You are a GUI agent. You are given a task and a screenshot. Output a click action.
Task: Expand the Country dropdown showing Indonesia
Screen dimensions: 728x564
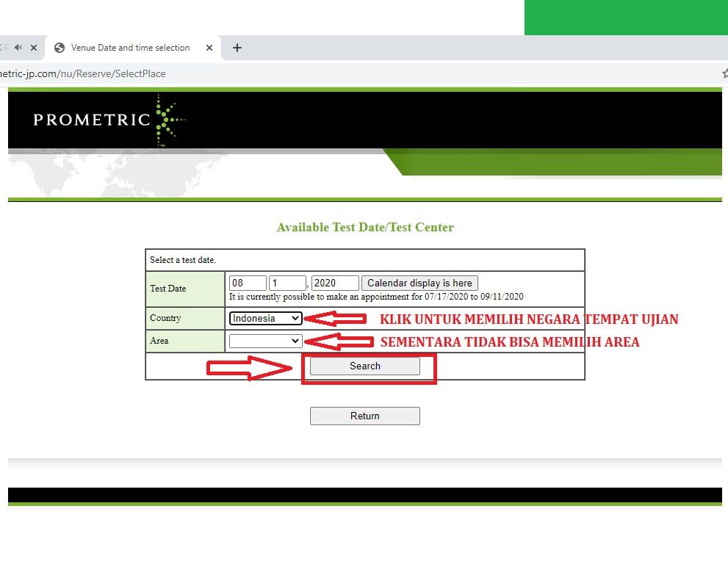266,319
